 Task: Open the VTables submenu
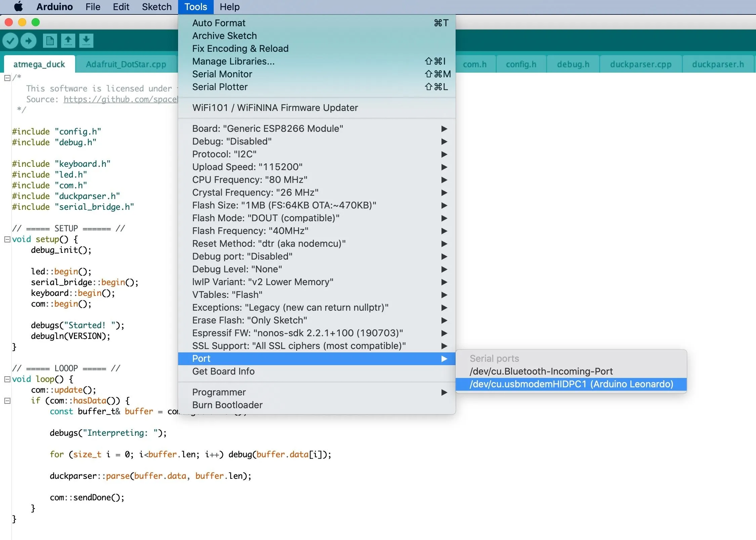[317, 295]
